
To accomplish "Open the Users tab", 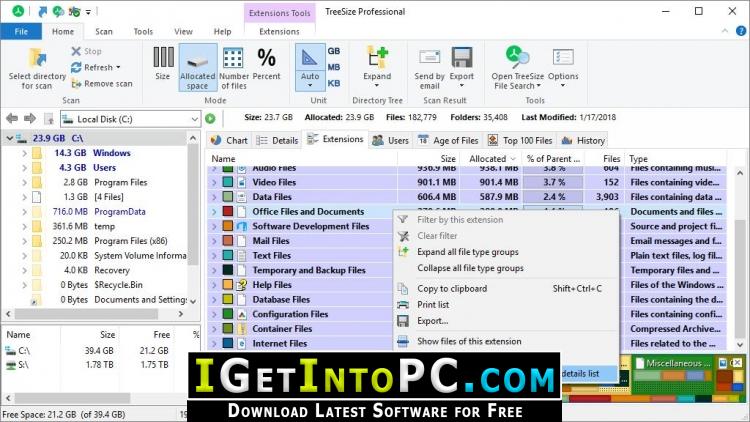I will coord(391,140).
